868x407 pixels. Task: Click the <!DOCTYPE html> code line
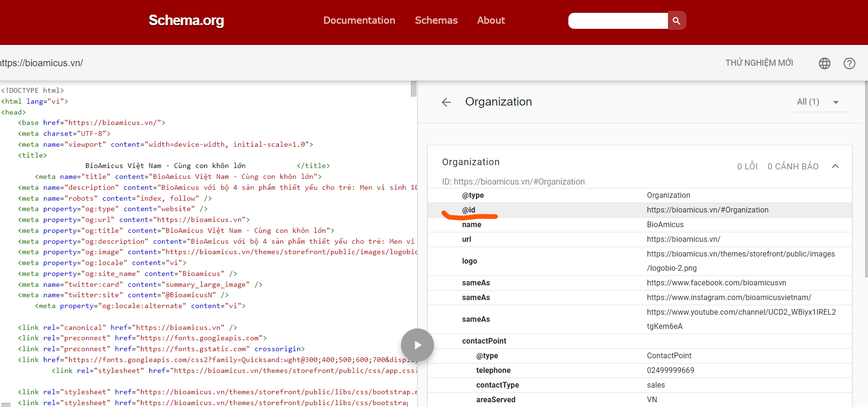click(x=33, y=90)
